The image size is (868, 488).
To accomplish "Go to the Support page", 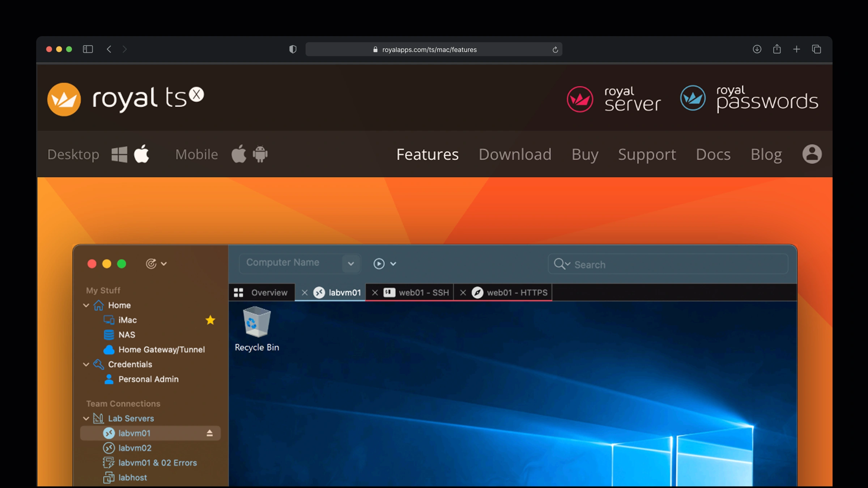I will point(647,155).
